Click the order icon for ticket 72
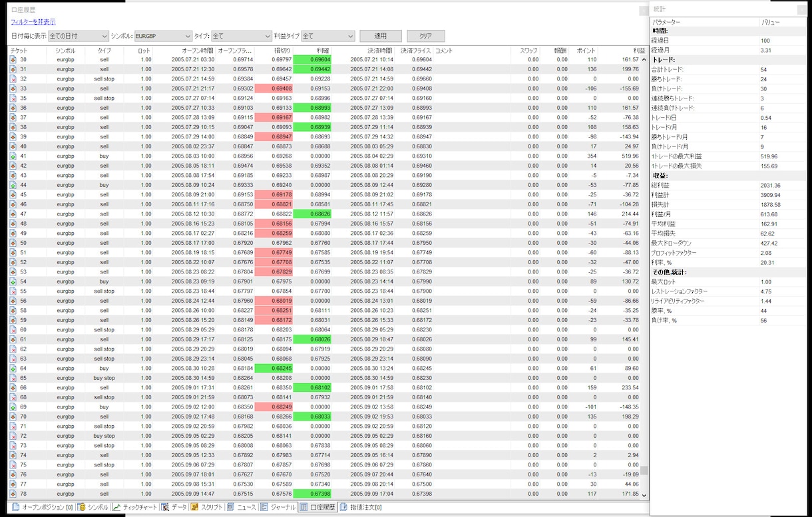The image size is (812, 517). coord(13,436)
